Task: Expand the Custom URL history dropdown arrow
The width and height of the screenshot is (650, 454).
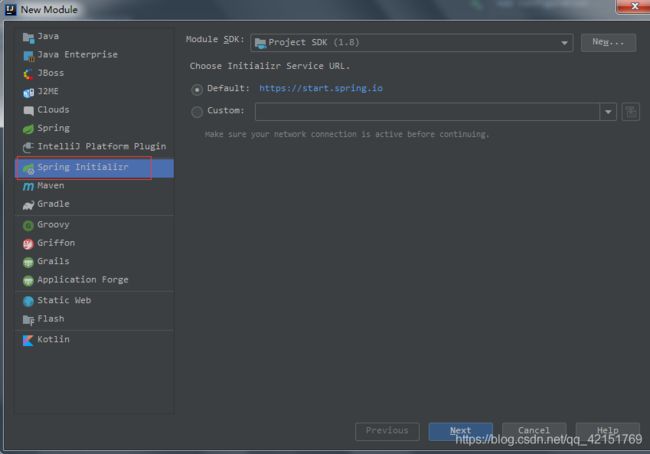Action: tap(608, 112)
